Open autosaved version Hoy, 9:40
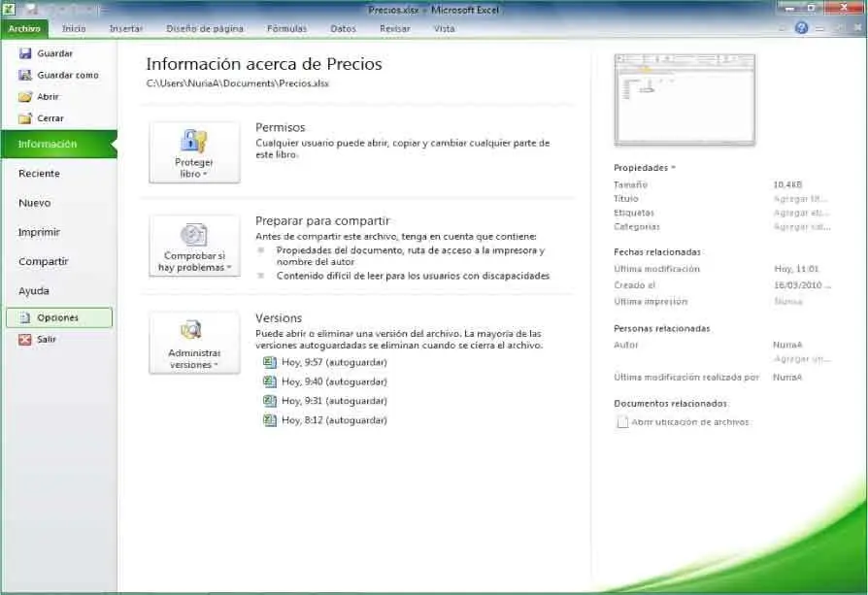Image resolution: width=868 pixels, height=595 pixels. pyautogui.click(x=334, y=381)
